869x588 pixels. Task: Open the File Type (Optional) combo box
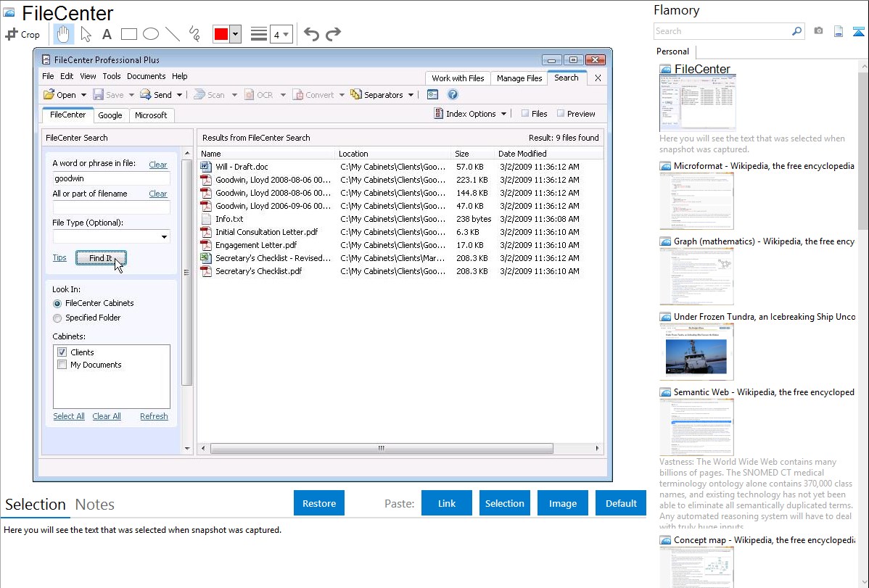[111, 236]
